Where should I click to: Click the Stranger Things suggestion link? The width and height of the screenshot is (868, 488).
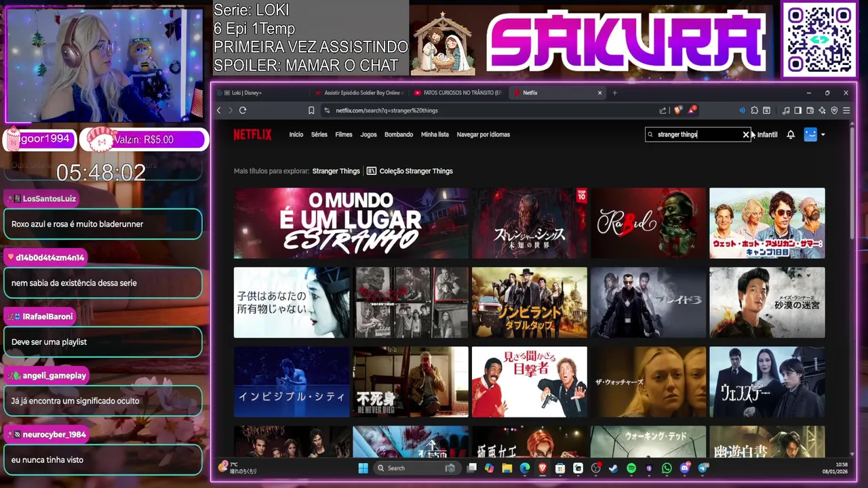coord(336,171)
